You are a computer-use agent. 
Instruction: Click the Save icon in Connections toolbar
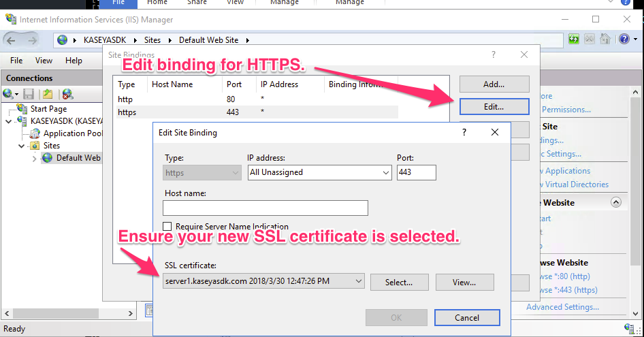point(29,94)
